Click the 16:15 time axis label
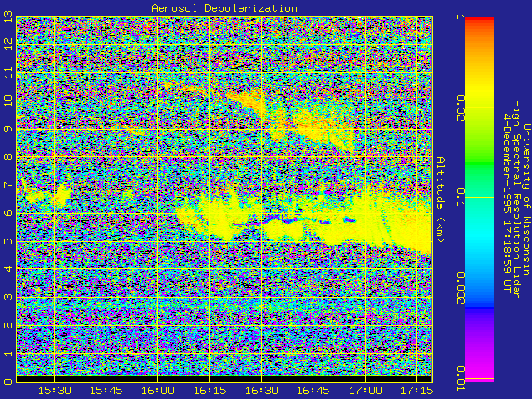532x399 pixels. point(209,391)
